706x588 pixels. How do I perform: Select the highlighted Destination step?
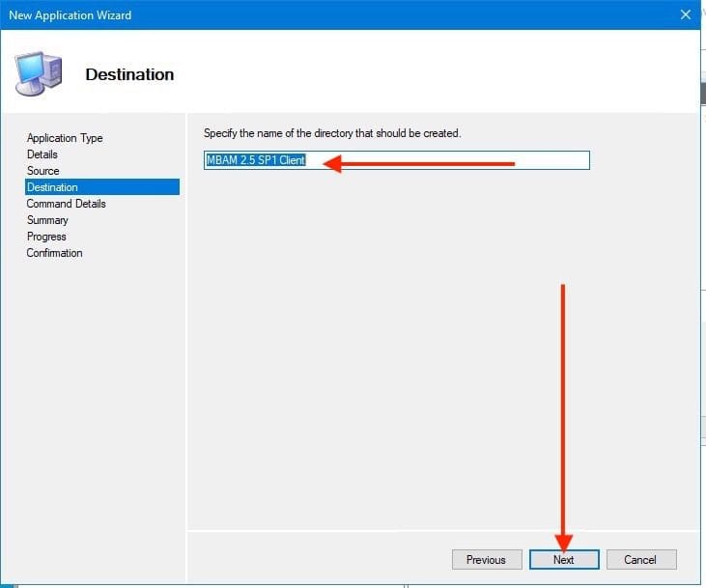[53, 187]
